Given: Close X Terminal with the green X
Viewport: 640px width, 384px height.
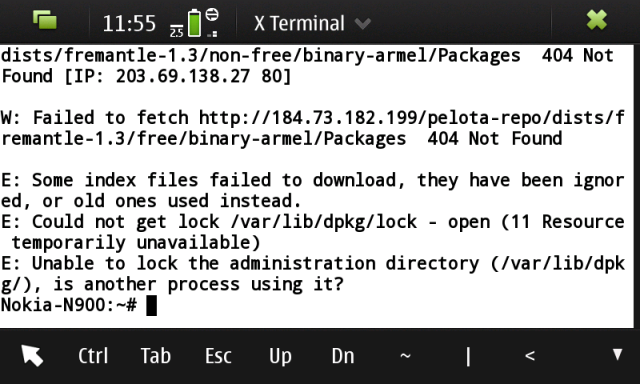Looking at the screenshot, I should pos(596,20).
